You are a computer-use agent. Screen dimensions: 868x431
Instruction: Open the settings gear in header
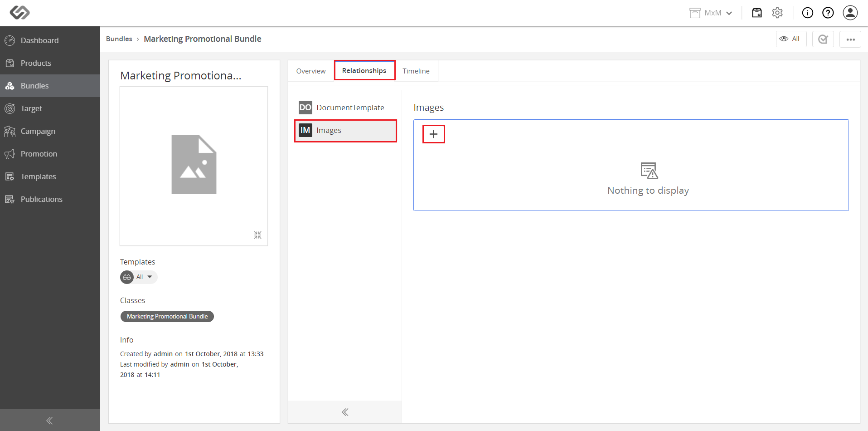point(777,13)
